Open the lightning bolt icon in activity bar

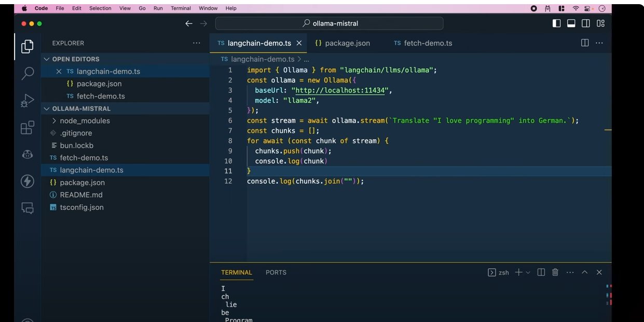click(x=28, y=181)
